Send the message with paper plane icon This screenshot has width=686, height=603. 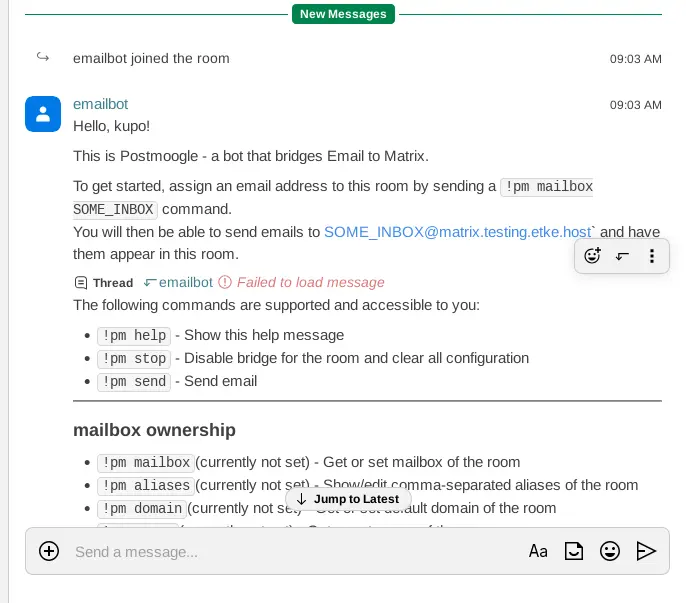click(x=646, y=551)
